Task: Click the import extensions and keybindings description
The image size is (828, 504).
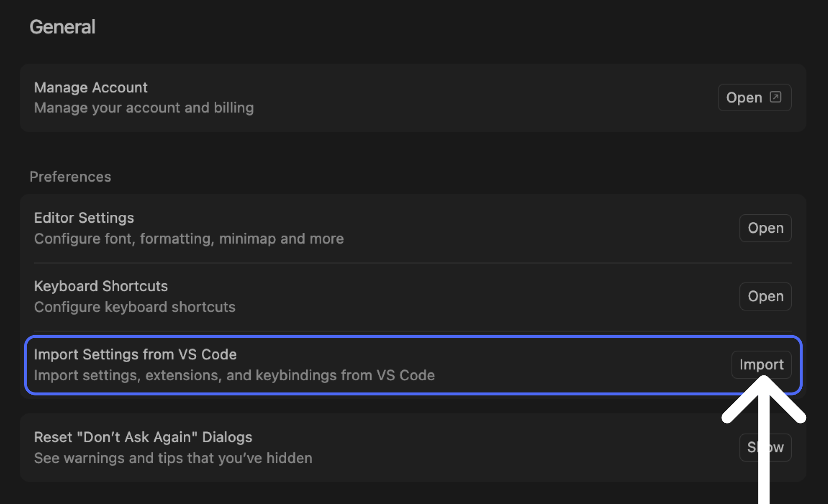Action: tap(234, 375)
